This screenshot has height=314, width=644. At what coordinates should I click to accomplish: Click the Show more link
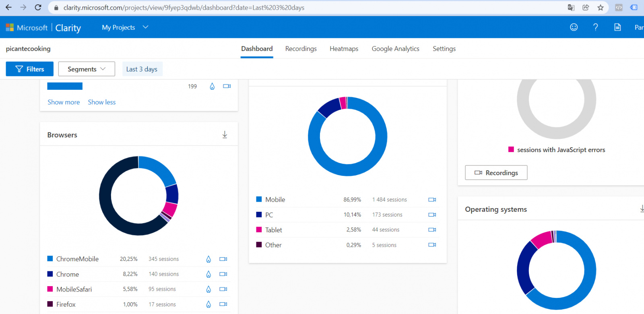coord(64,102)
